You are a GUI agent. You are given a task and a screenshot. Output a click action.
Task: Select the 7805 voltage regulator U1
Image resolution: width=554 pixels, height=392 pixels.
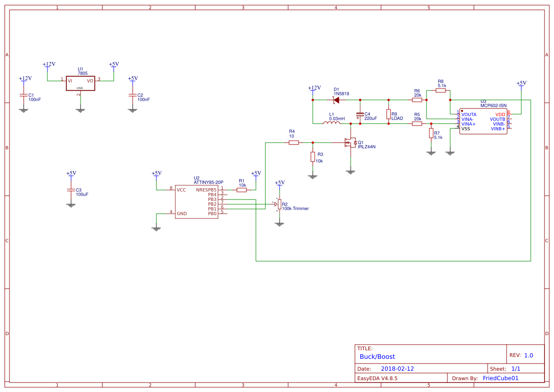pyautogui.click(x=80, y=84)
